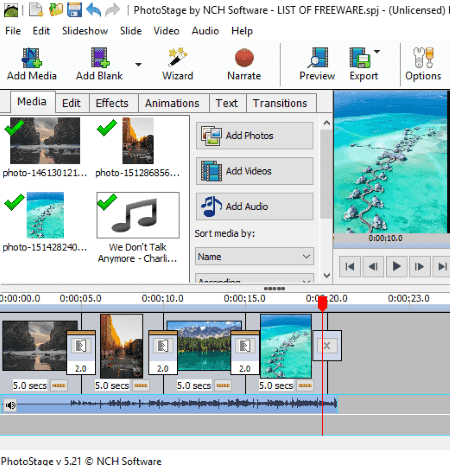Click effects indicator under the first slide
The width and height of the screenshot is (450, 466).
click(59, 386)
